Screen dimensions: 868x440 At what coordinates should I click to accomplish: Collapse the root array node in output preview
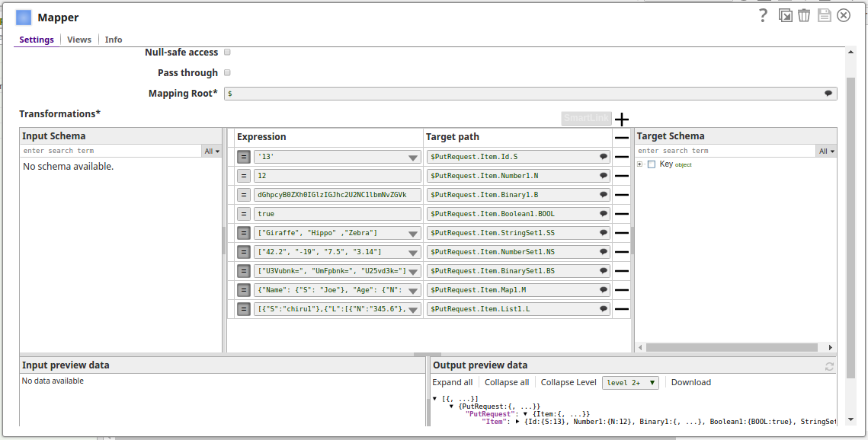point(435,399)
